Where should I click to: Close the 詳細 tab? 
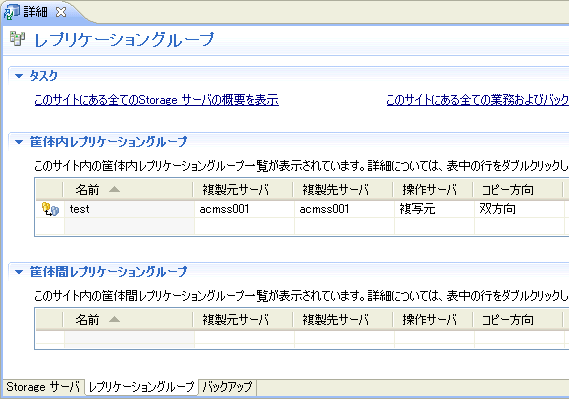[61, 12]
